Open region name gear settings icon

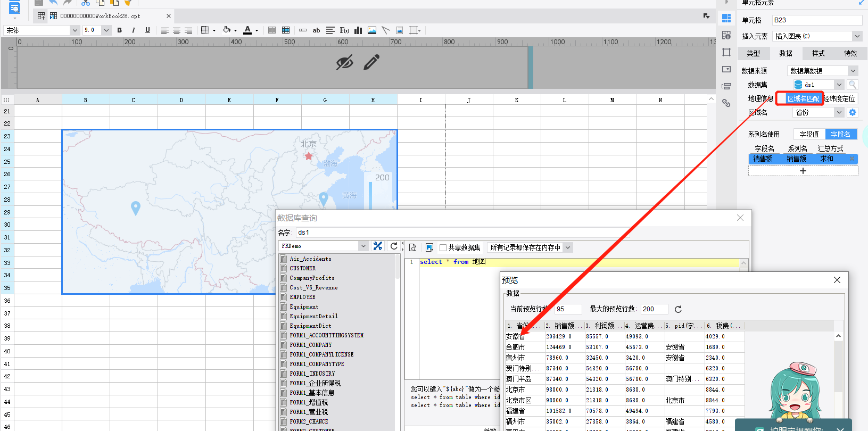coord(853,112)
